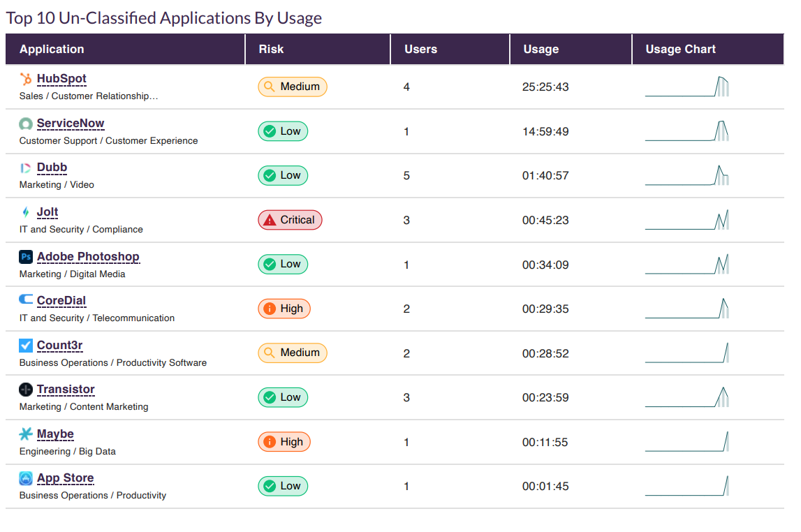Click the HubSpot application icon
Image resolution: width=801 pixels, height=532 pixels.
click(26, 79)
